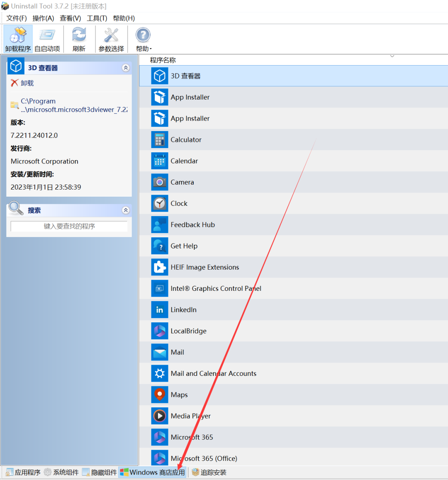Screen dimensions: 448x480
Task: Click the Get Help row text
Action: click(184, 246)
